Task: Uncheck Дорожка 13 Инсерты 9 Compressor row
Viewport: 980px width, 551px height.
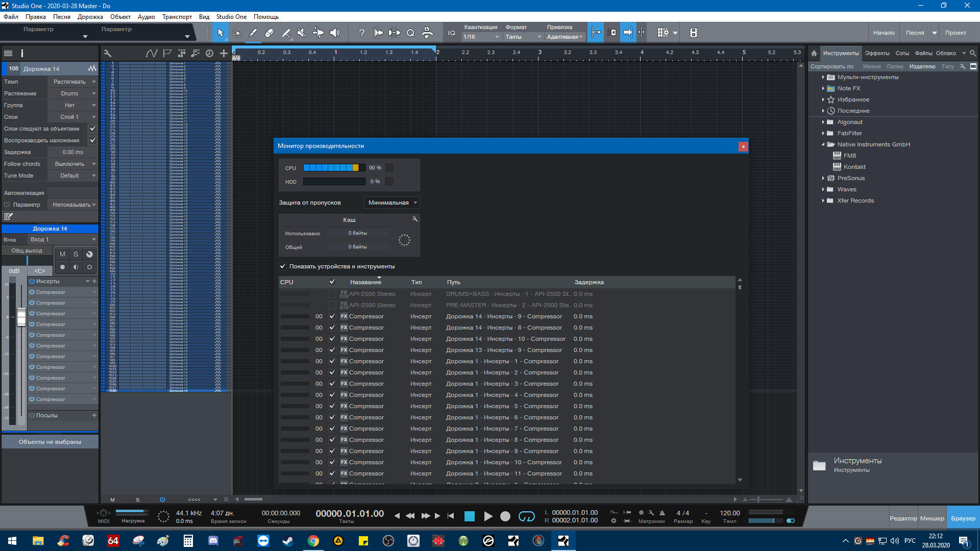Action: click(332, 350)
